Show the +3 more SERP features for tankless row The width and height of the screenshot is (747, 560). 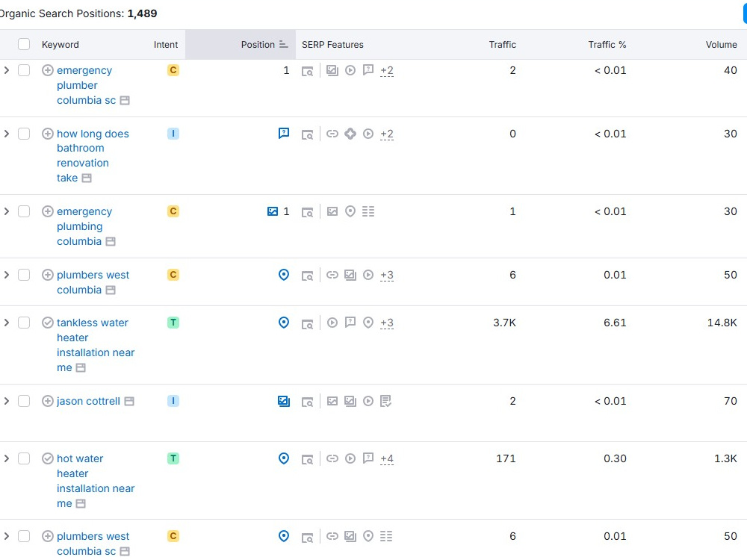point(387,323)
